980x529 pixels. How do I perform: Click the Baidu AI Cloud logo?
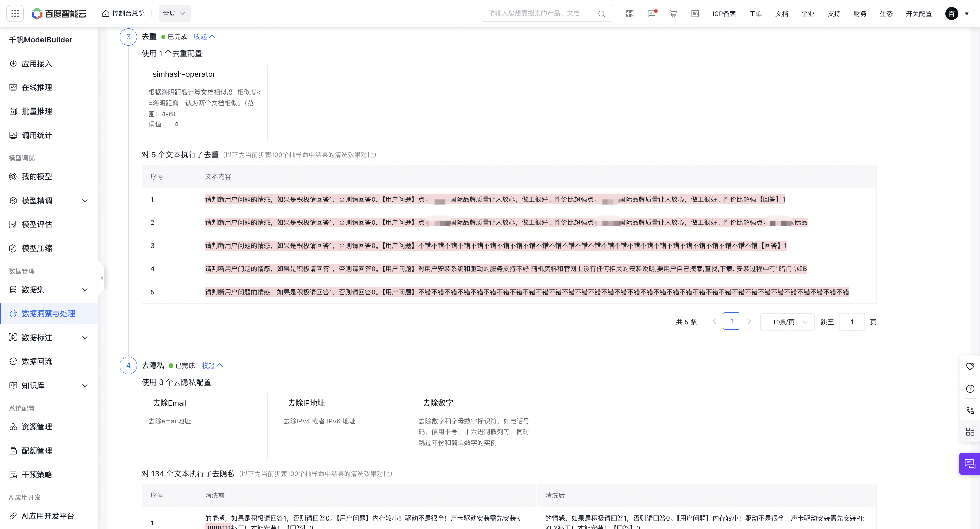tap(59, 14)
